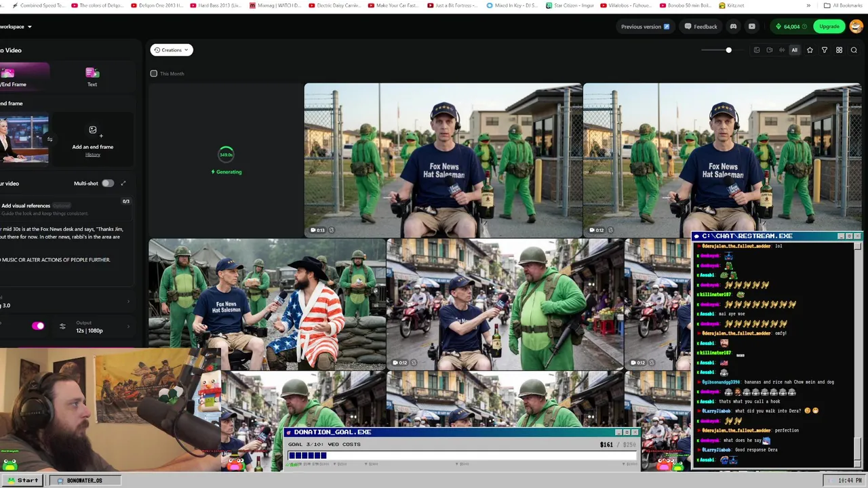Open the funnel filter options

click(825, 50)
